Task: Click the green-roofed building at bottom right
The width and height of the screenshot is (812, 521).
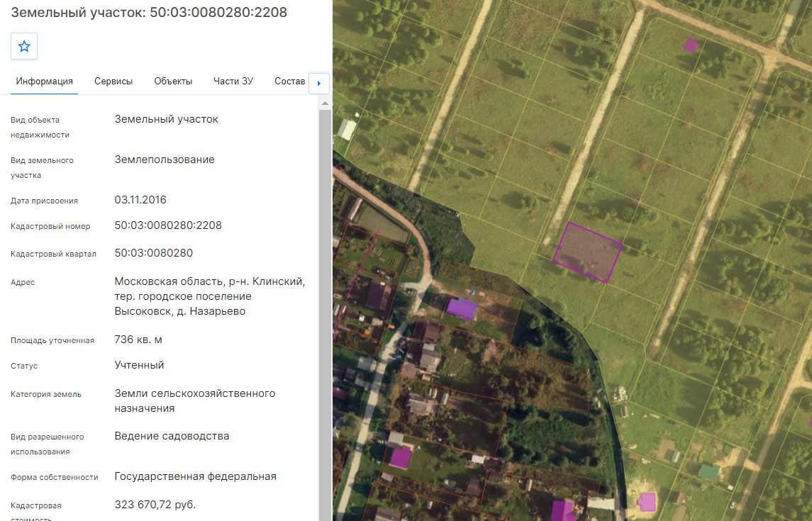Action: [708, 472]
